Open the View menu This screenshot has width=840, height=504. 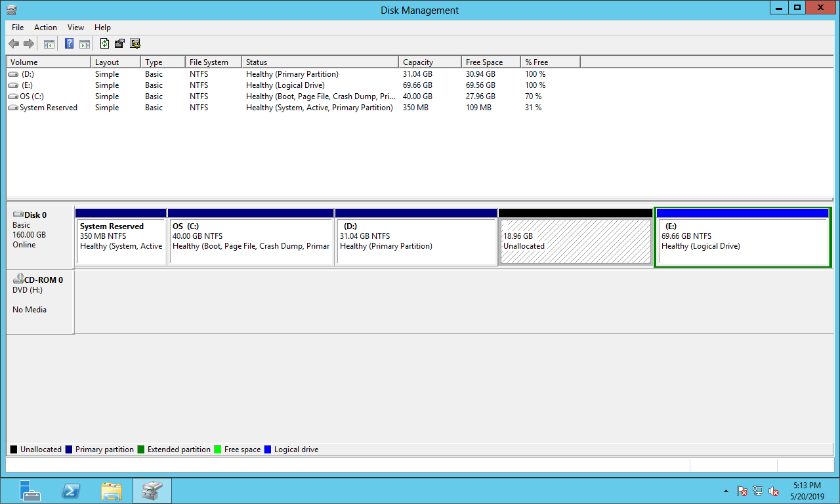coord(75,28)
